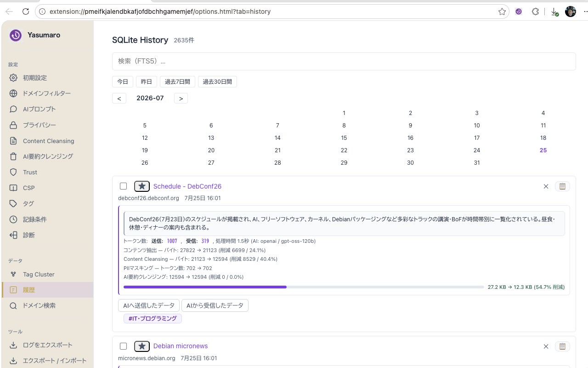The width and height of the screenshot is (588, 368).
Task: Click the プライバシー lock icon
Action: (13, 125)
